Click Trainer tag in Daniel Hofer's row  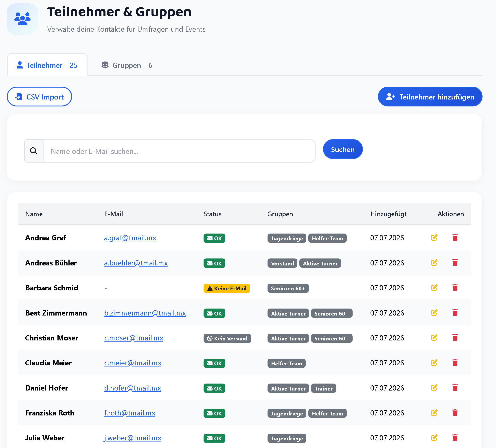(x=324, y=388)
